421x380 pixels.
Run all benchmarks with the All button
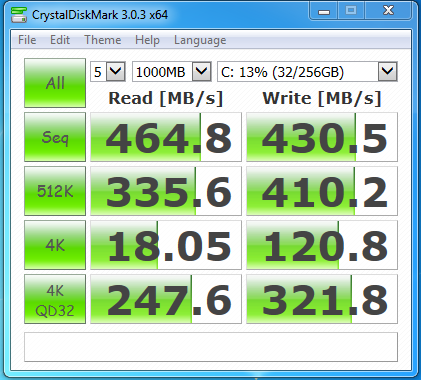click(55, 83)
